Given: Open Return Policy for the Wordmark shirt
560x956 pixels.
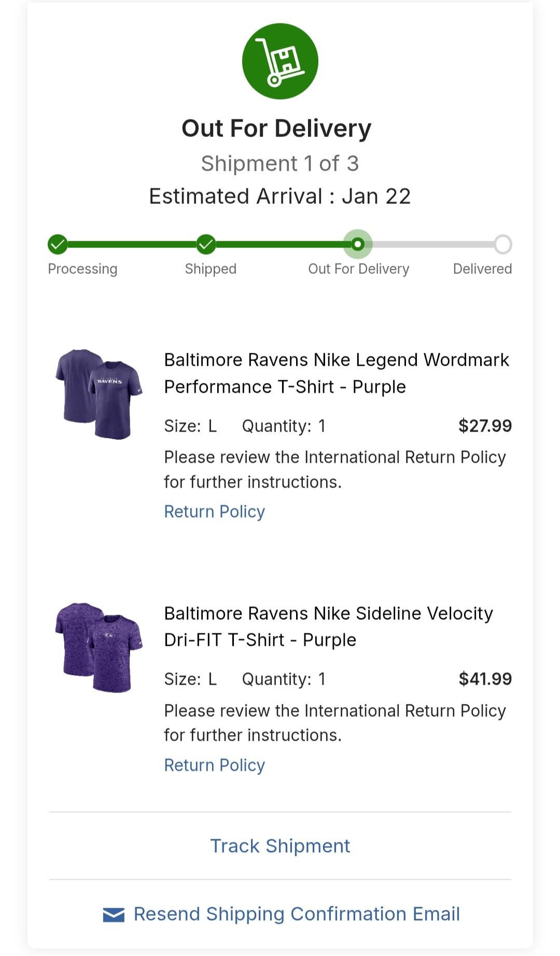Looking at the screenshot, I should (x=214, y=511).
